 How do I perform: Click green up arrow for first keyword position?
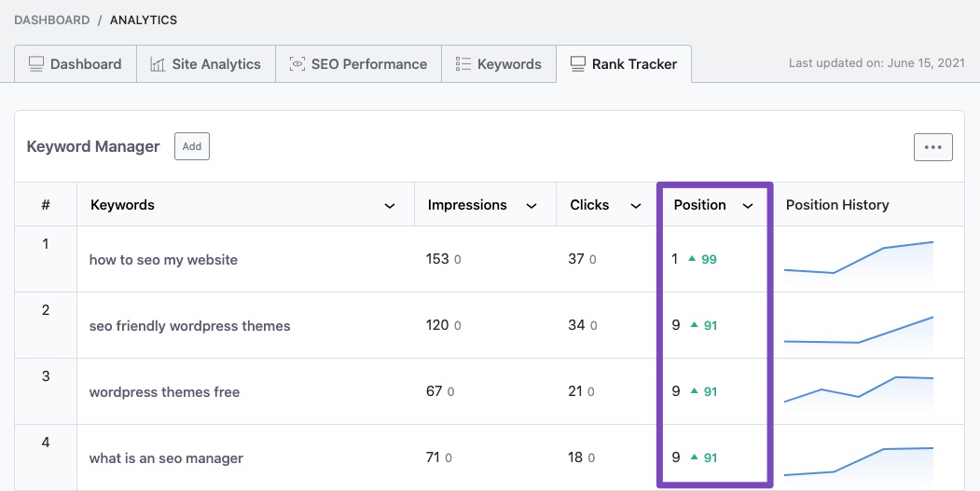[692, 259]
